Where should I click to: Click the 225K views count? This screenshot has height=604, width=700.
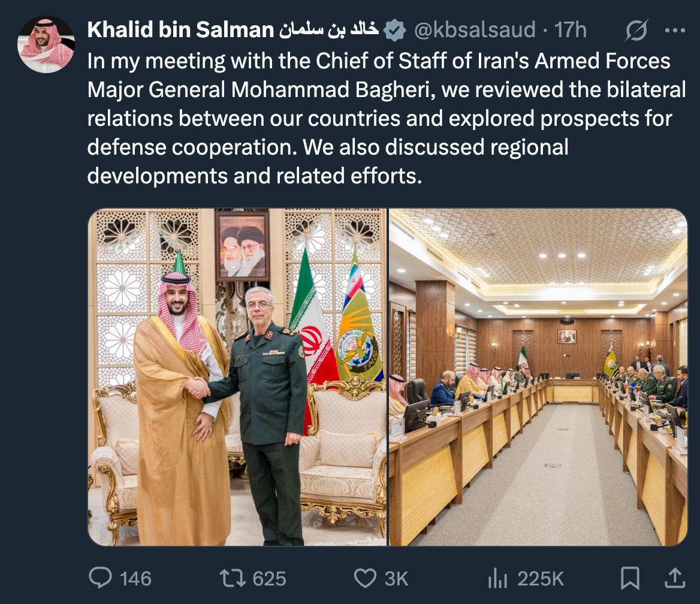pos(541,578)
